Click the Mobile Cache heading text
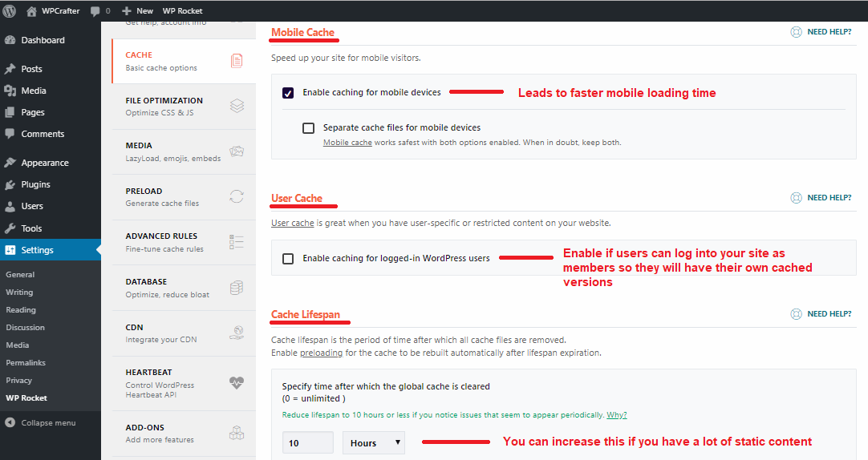 (302, 32)
